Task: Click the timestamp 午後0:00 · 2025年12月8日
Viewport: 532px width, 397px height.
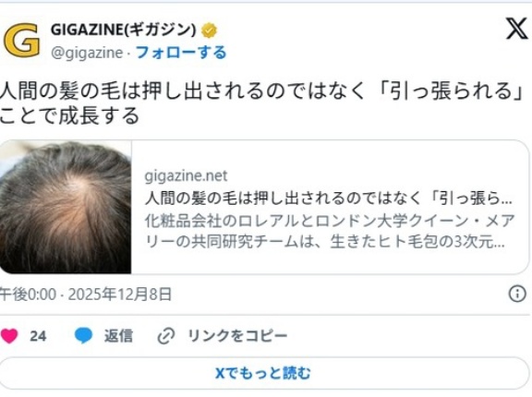Action: [x=86, y=294]
